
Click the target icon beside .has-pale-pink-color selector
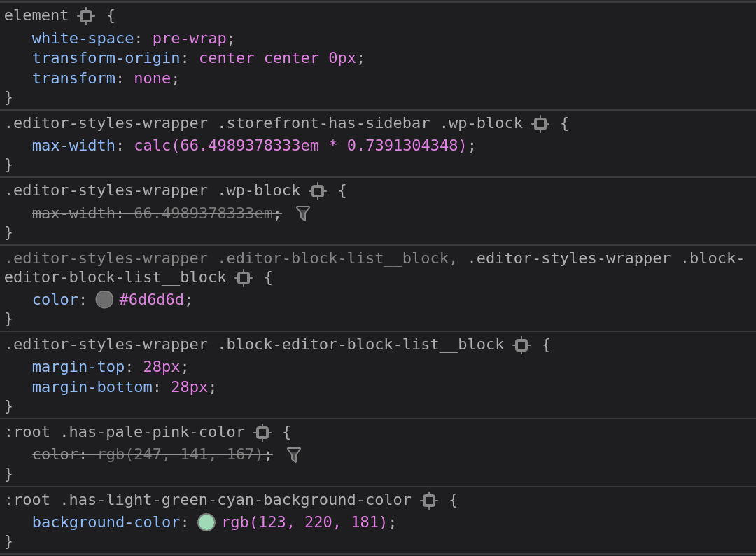click(x=262, y=432)
